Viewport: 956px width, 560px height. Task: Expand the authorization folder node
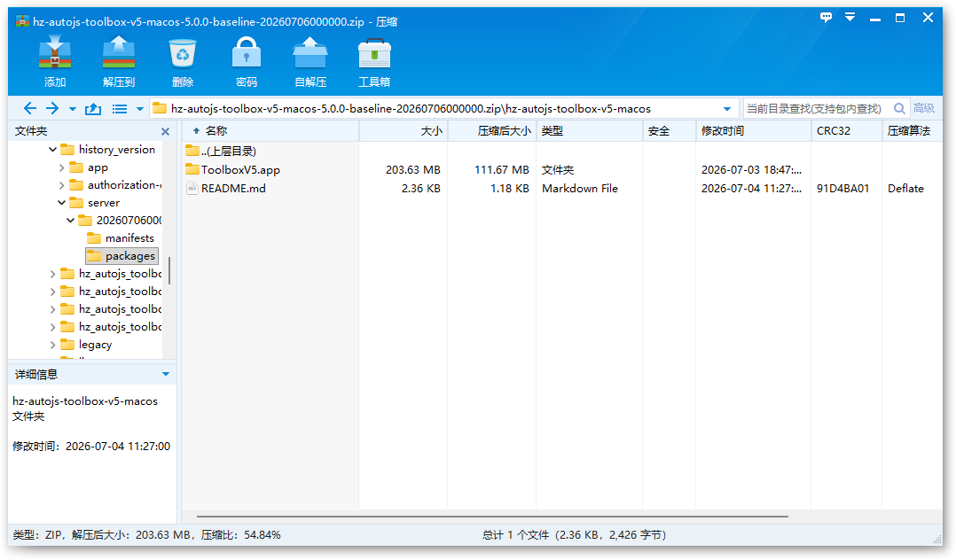coord(61,184)
